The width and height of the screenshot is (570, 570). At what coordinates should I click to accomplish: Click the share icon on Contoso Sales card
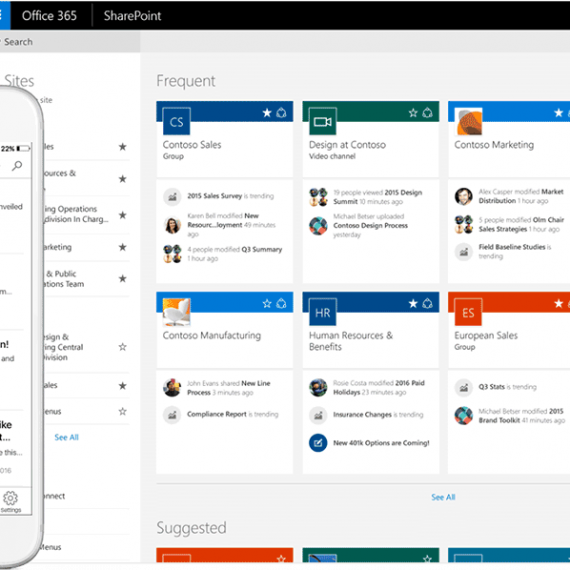click(281, 113)
